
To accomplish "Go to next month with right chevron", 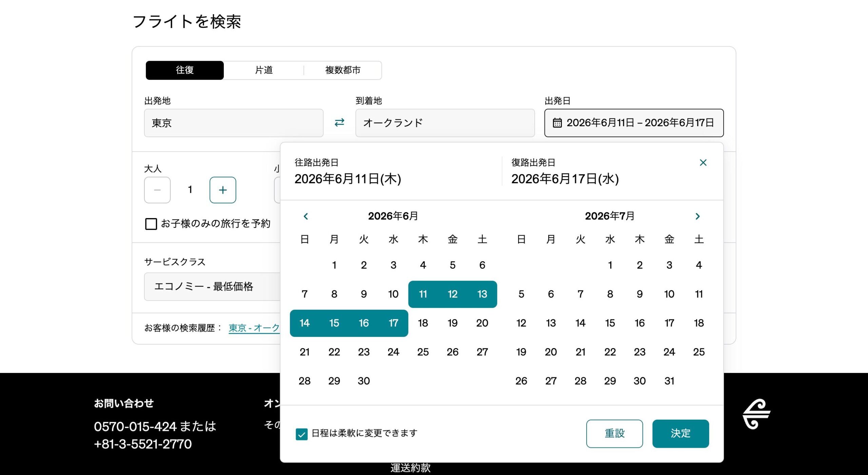I will click(x=697, y=216).
